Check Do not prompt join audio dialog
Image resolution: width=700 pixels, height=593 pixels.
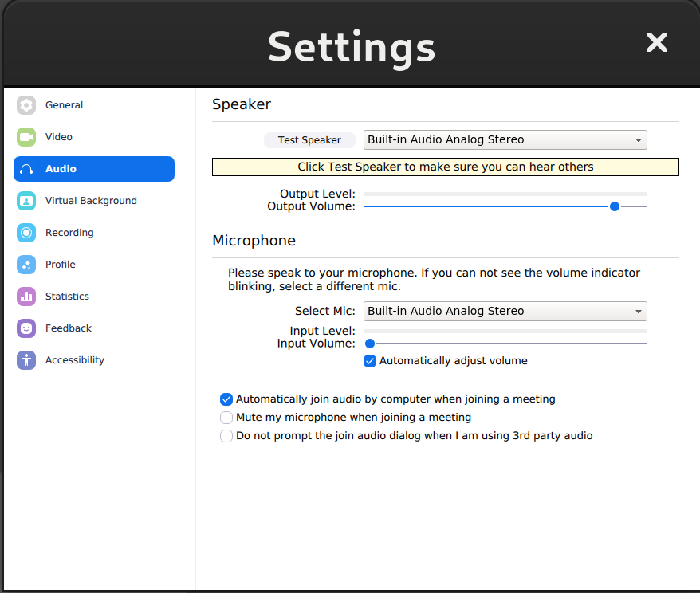226,436
